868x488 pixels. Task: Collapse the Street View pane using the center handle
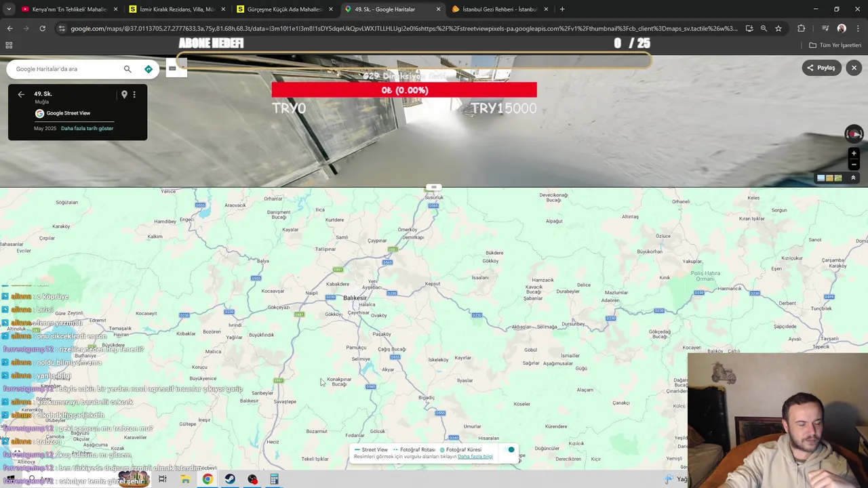coord(434,187)
